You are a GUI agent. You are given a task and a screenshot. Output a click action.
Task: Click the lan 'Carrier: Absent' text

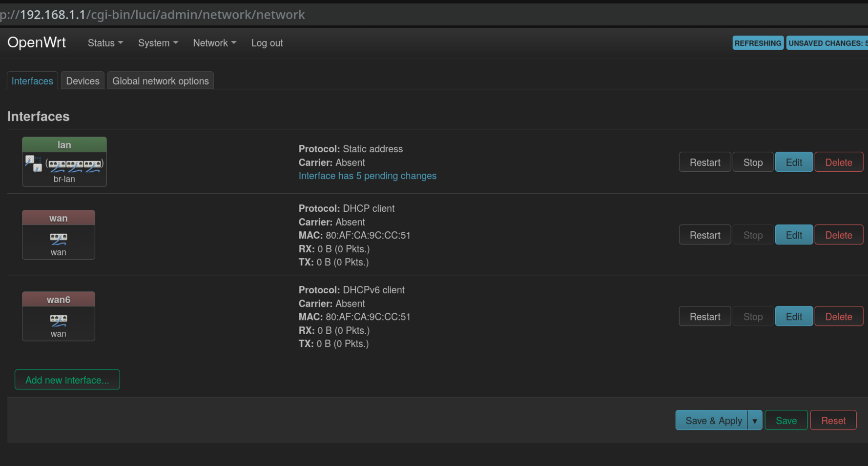click(332, 162)
